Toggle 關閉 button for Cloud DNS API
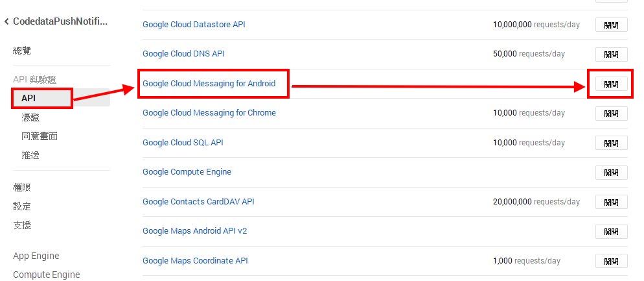644x281 pixels. pyautogui.click(x=612, y=55)
